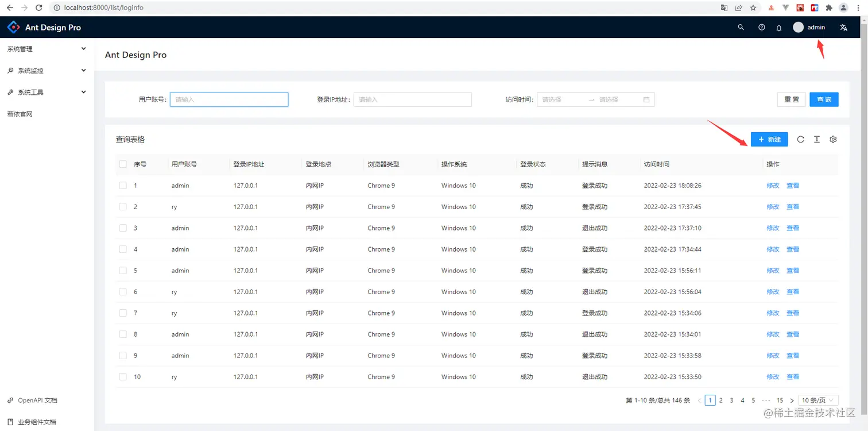Click the Ant Design Pro logo icon
868x431 pixels.
click(x=13, y=27)
